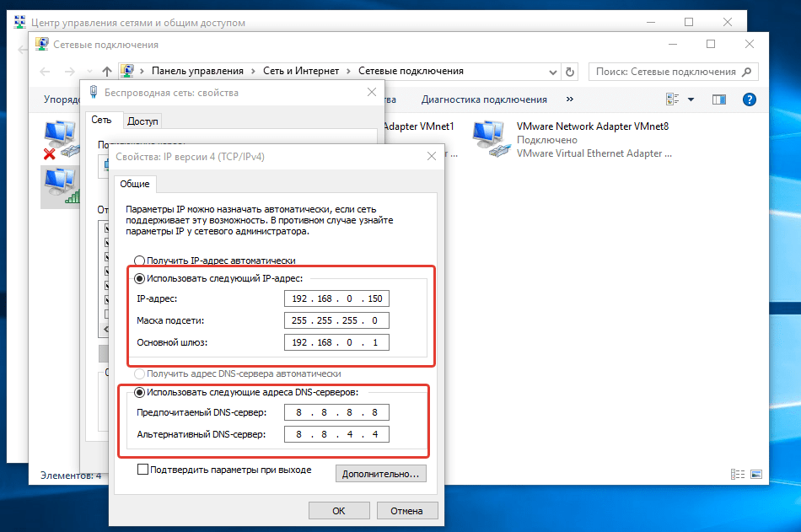Click Сетевые подключения window title icon
This screenshot has width=801, height=532.
point(42,44)
